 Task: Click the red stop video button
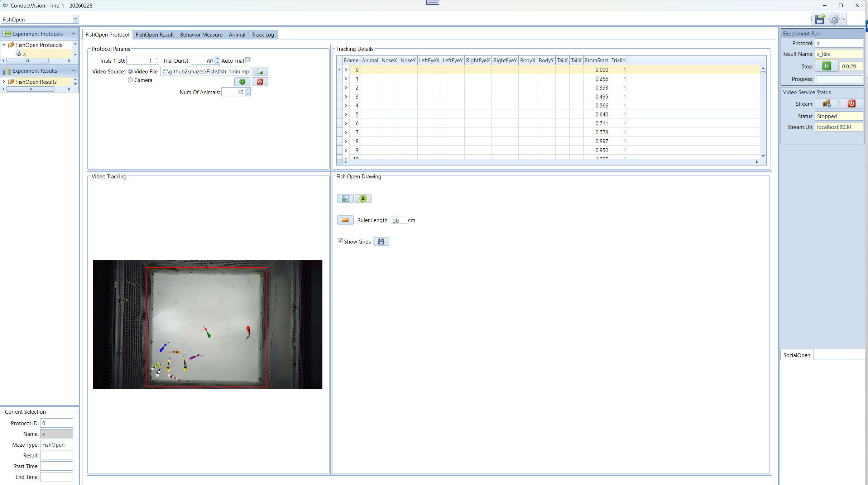pos(260,82)
